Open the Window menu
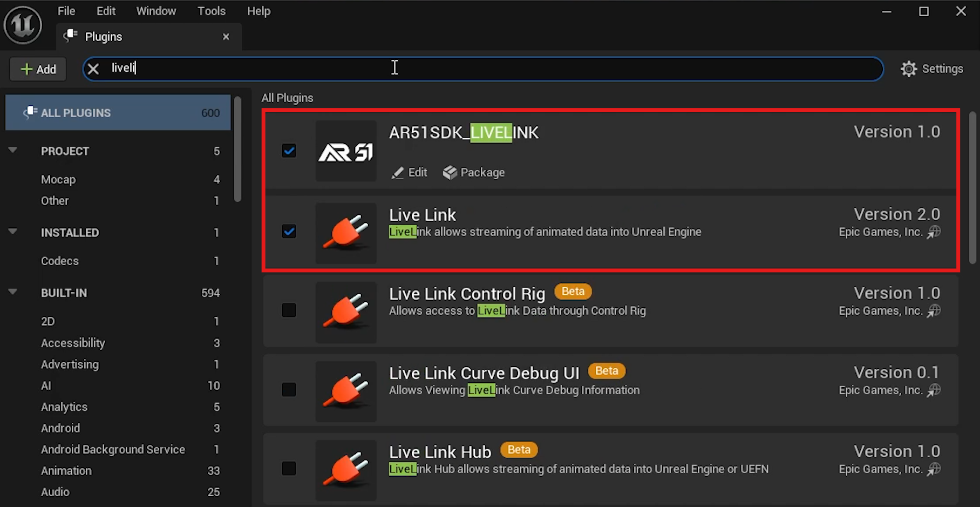This screenshot has height=507, width=980. coord(156,11)
